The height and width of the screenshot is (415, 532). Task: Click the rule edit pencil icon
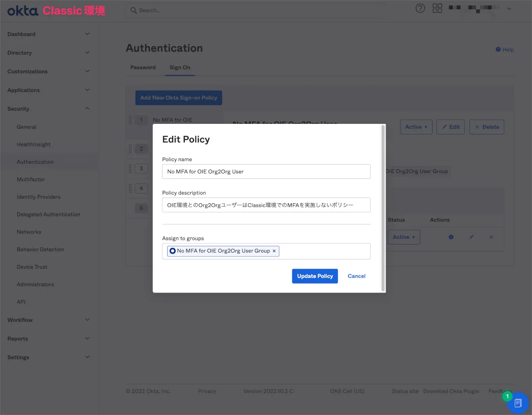471,237
